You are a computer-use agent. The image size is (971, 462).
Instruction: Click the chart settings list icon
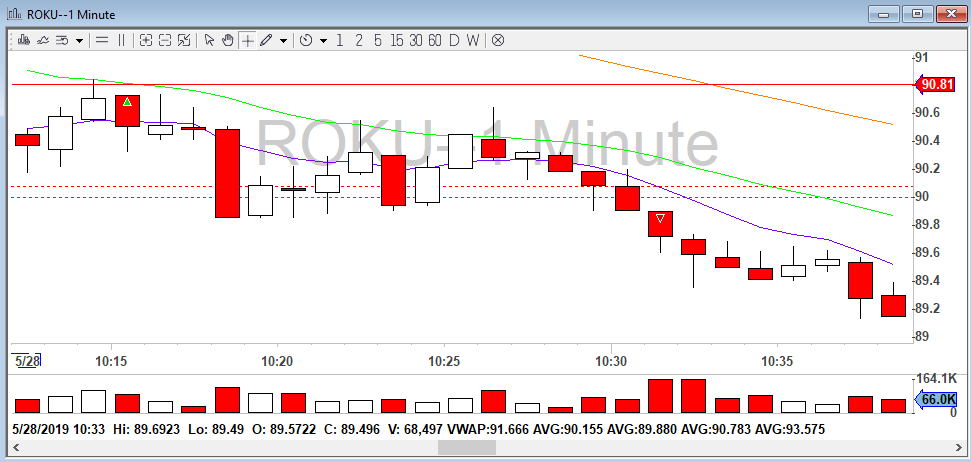[x=61, y=41]
